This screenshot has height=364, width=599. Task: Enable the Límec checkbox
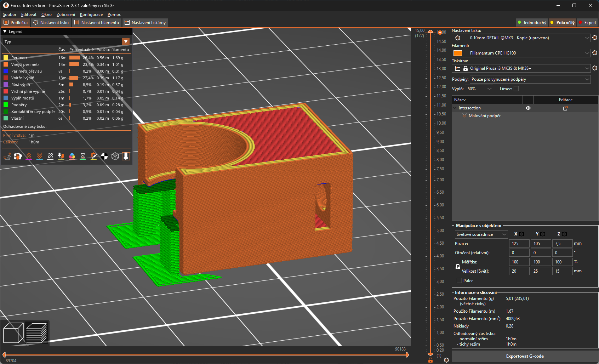click(516, 89)
